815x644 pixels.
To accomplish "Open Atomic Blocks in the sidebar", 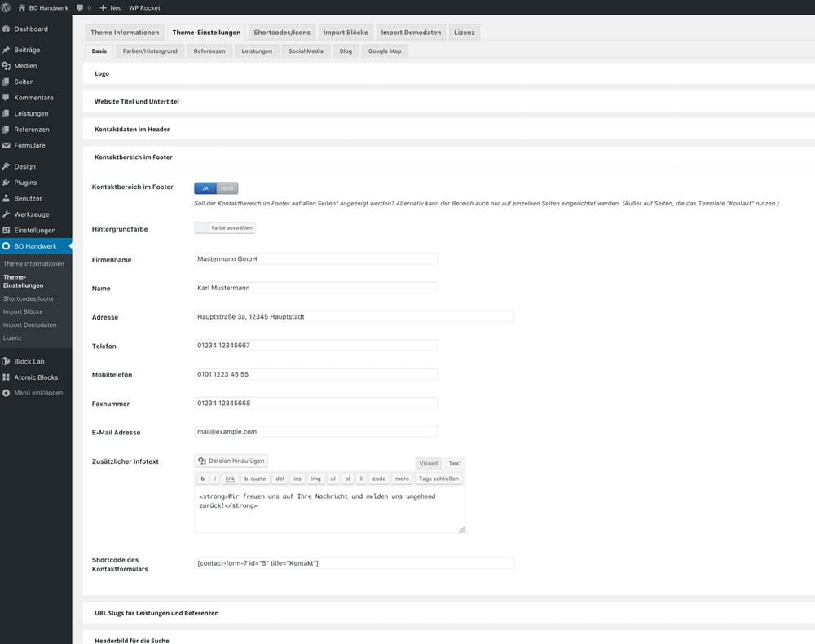I will [36, 377].
